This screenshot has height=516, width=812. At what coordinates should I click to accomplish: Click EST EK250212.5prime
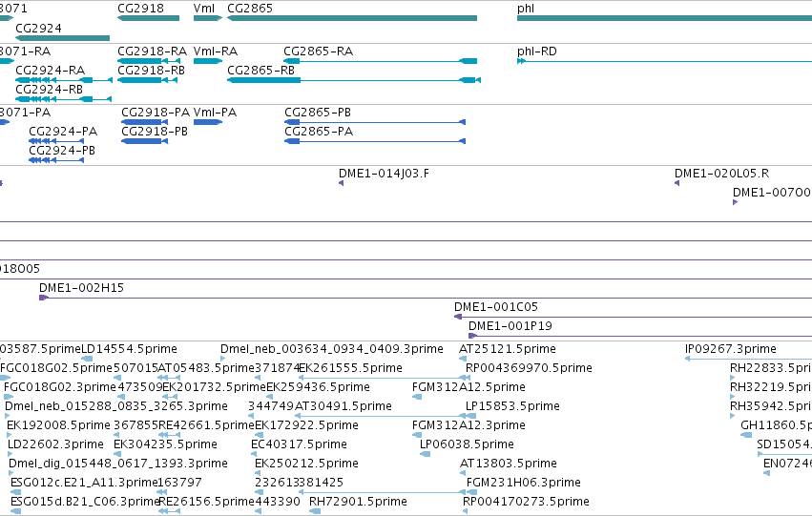(x=306, y=464)
